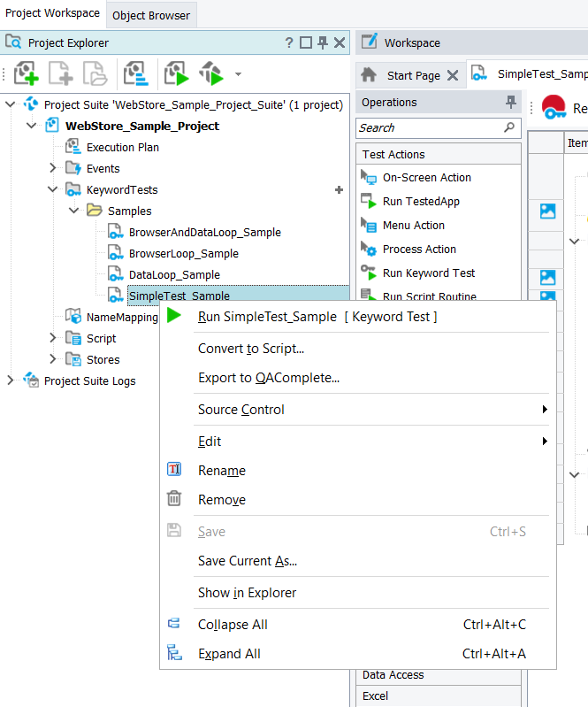Screen dimensions: 588x707
Task: Close the Start Page tab
Action: tap(452, 75)
